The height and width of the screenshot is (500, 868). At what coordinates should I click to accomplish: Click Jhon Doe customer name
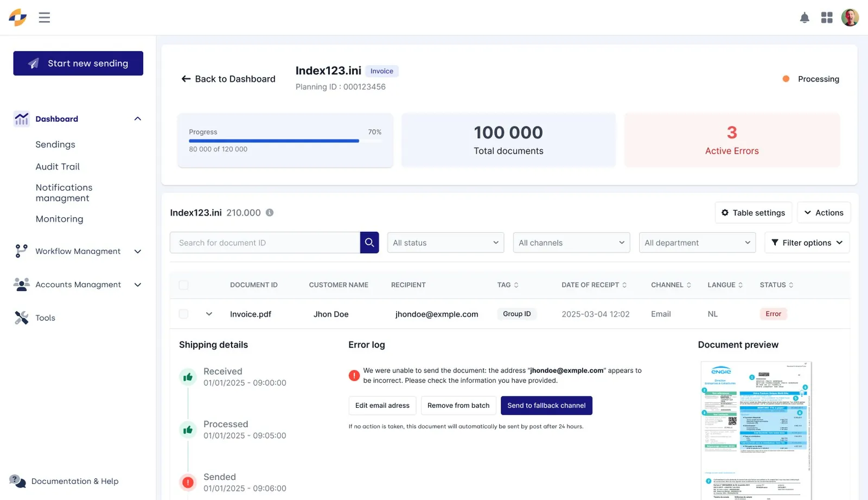331,314
